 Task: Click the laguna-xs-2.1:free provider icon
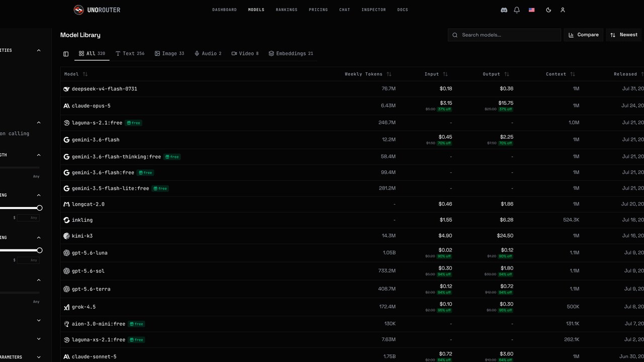pyautogui.click(x=66, y=340)
